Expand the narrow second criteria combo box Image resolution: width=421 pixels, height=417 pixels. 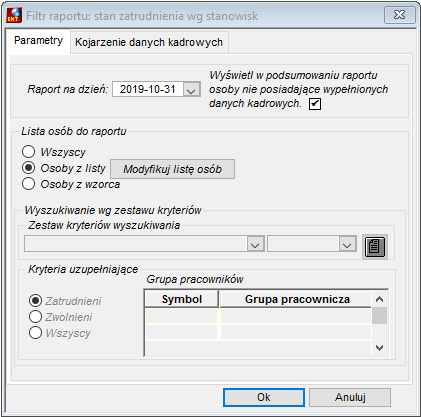(347, 244)
